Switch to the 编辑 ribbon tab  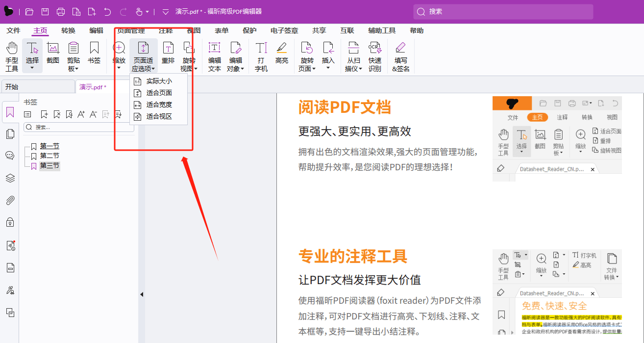(x=97, y=30)
